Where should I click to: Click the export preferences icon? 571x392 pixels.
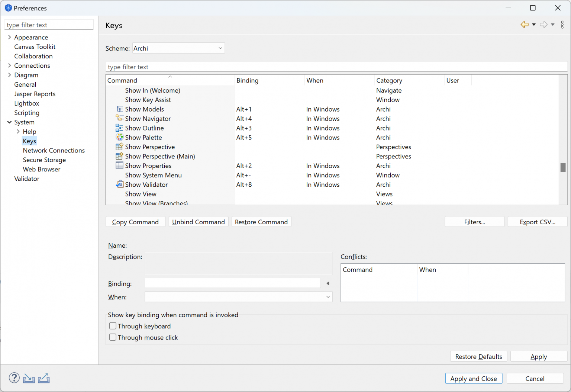pos(44,377)
